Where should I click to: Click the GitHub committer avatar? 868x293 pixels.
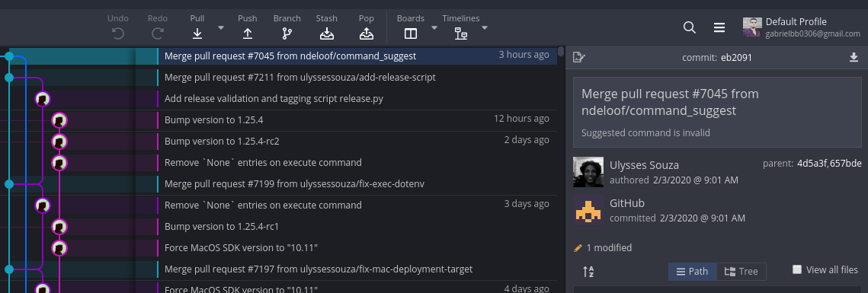click(x=588, y=210)
